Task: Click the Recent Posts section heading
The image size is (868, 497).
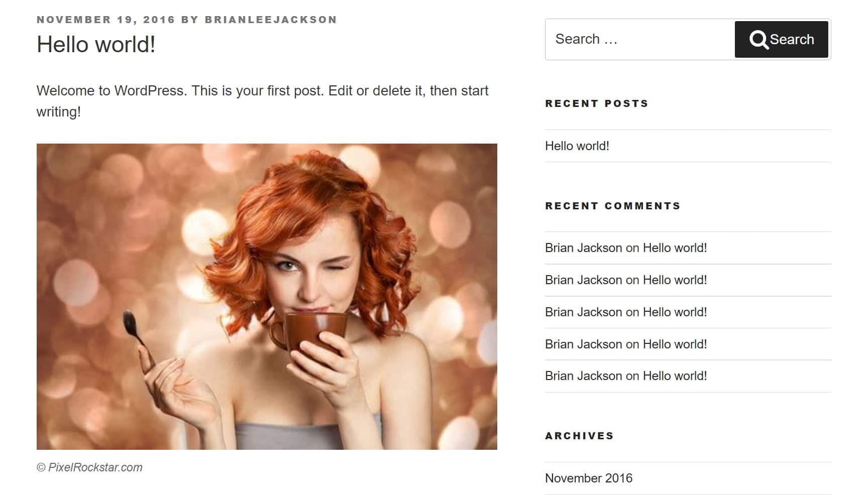Action: point(596,103)
